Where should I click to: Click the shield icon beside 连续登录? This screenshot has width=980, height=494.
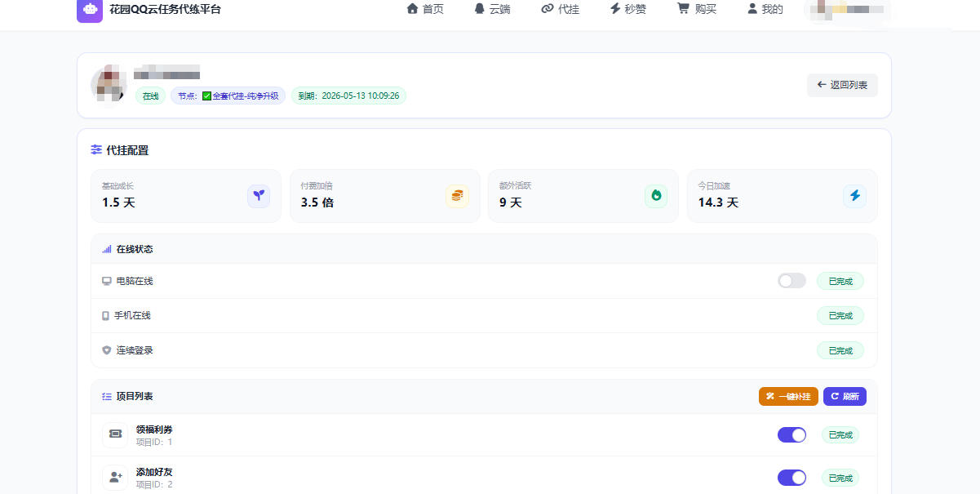pos(106,349)
